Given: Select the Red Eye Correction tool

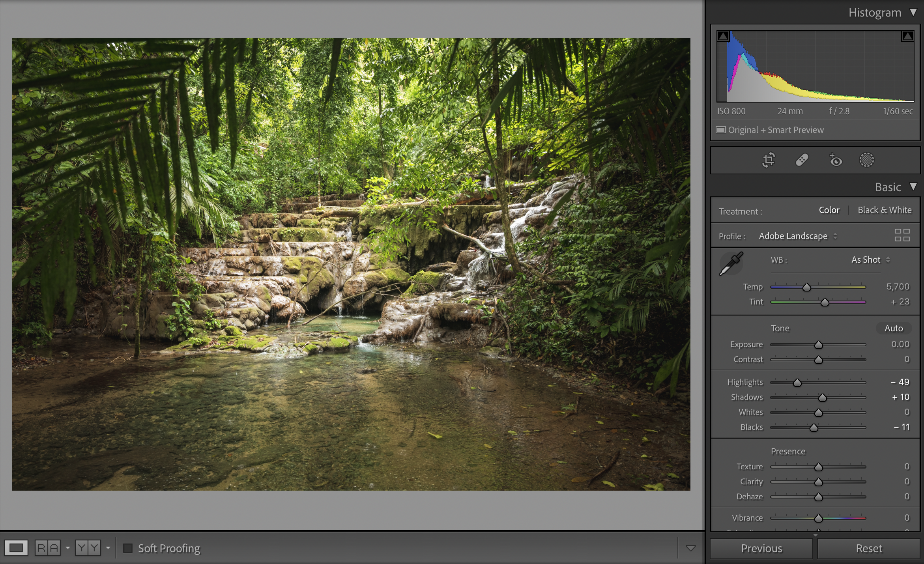Looking at the screenshot, I should coord(835,160).
